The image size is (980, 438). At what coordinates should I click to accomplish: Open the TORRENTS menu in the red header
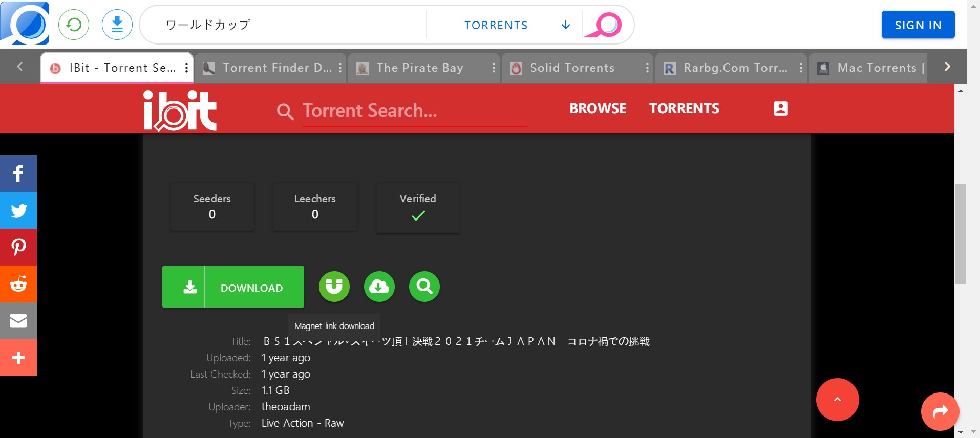pyautogui.click(x=684, y=108)
